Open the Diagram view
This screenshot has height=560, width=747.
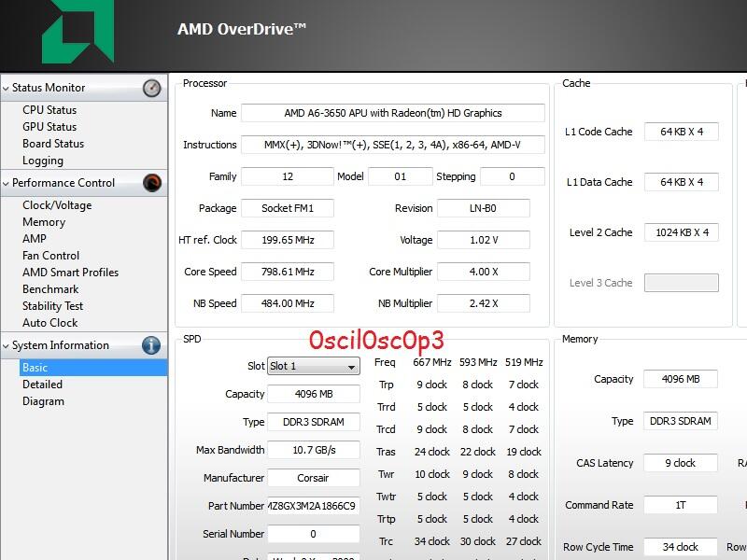(43, 401)
